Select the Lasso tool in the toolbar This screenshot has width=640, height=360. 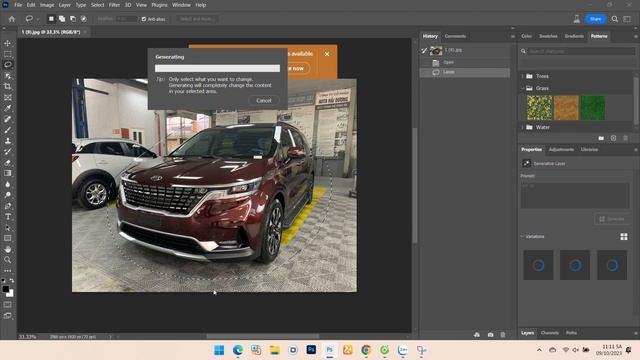click(8, 64)
